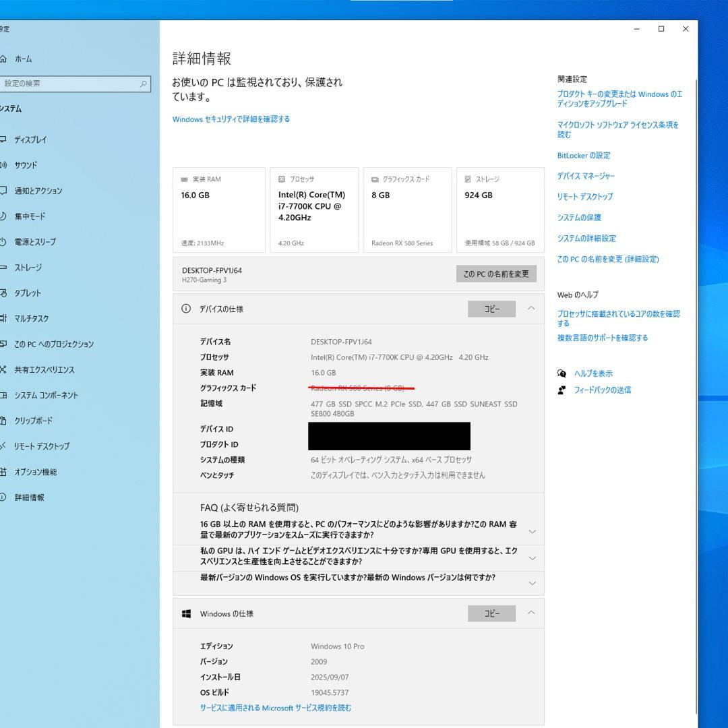Open フィードバックの送信 feedback icon
Image resolution: width=728 pixels, height=728 pixels.
click(x=560, y=390)
